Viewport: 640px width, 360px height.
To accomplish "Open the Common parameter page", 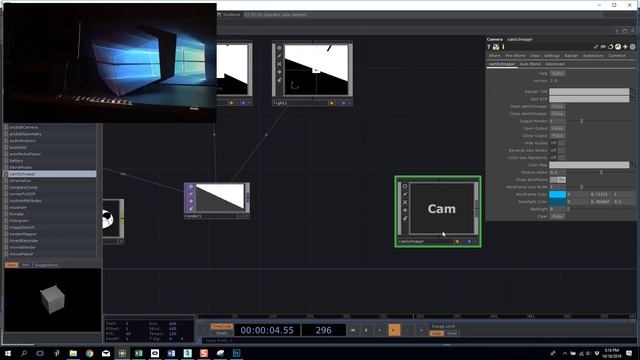I will [x=617, y=56].
